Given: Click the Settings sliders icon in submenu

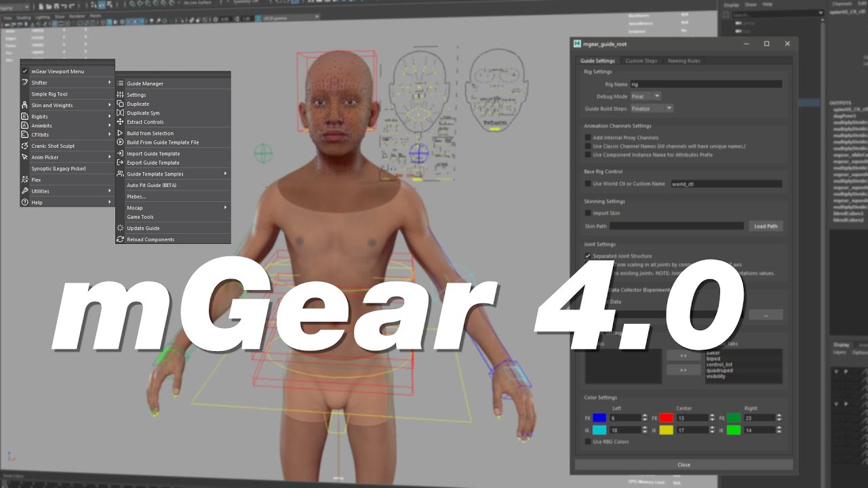Looking at the screenshot, I should 121,95.
